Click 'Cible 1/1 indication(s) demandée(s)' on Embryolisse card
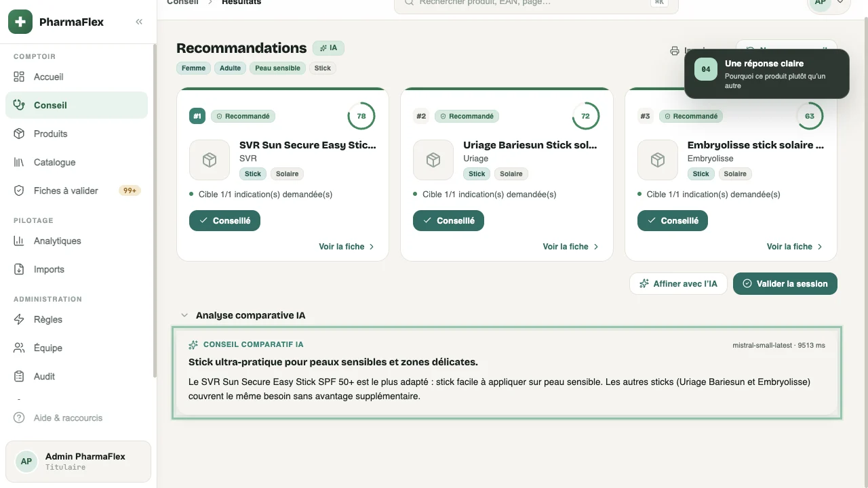This screenshot has height=488, width=868. click(713, 195)
